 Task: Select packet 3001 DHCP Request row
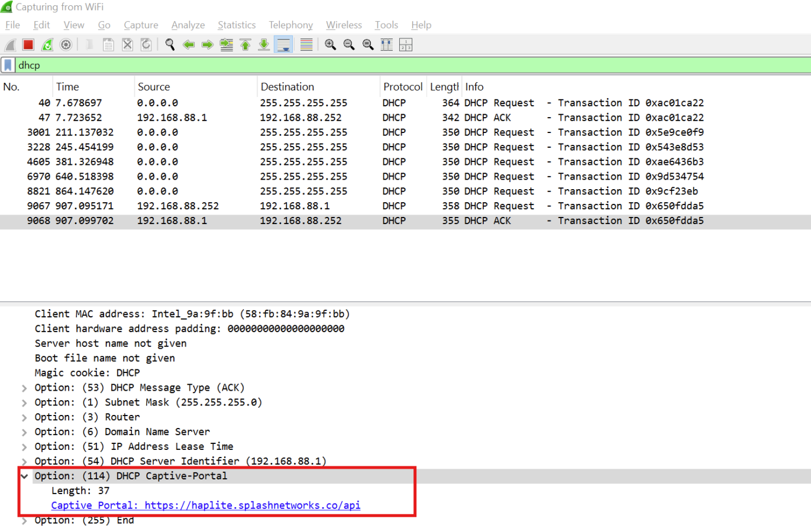tap(405, 132)
